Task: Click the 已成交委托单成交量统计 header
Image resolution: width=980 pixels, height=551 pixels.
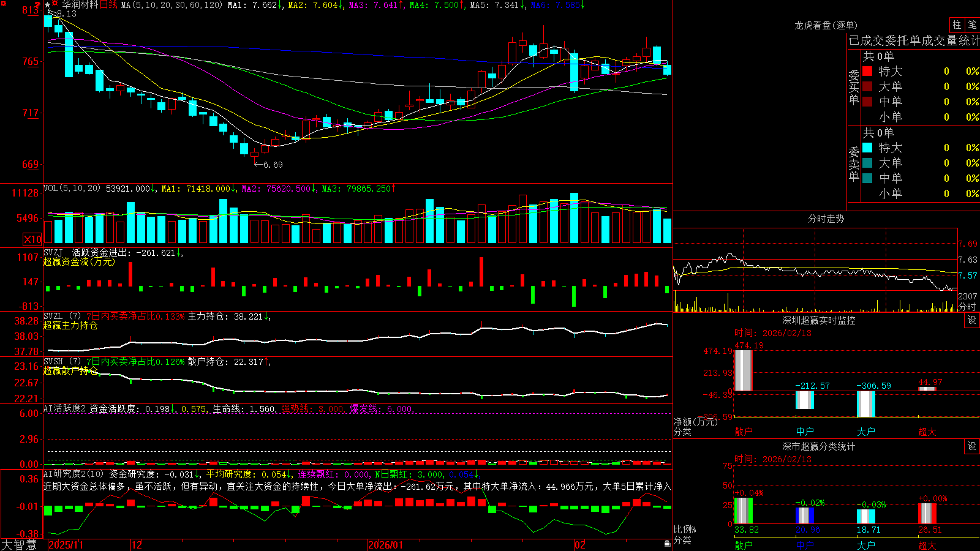Action: click(x=914, y=40)
